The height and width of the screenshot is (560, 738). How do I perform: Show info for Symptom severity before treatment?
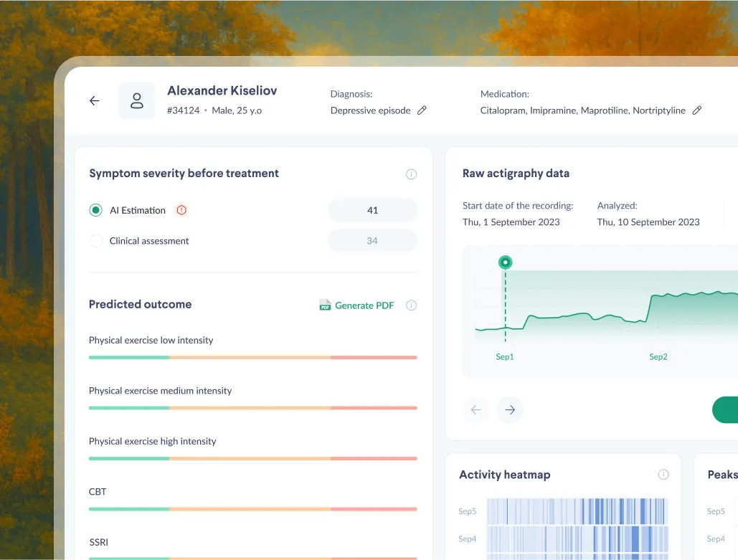[412, 174]
